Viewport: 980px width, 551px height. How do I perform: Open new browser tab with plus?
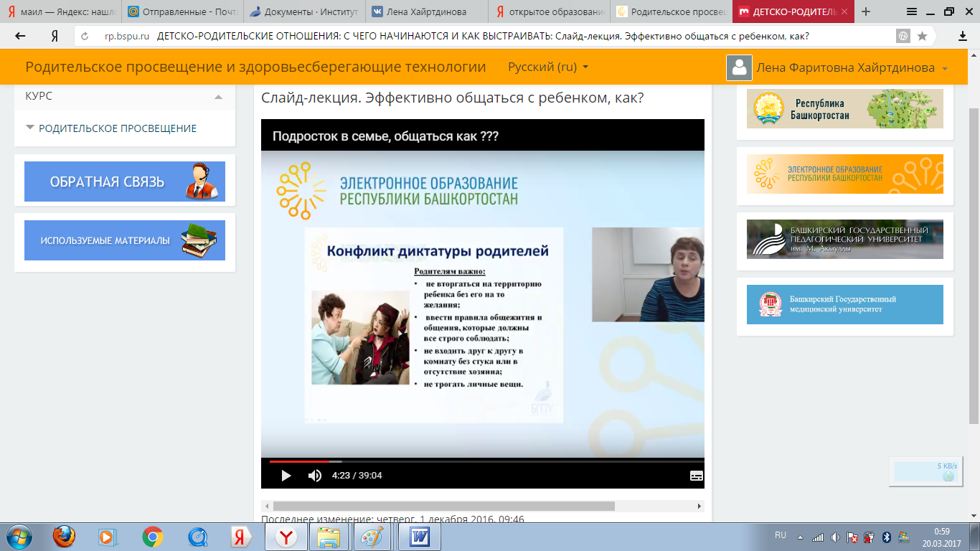(x=866, y=11)
